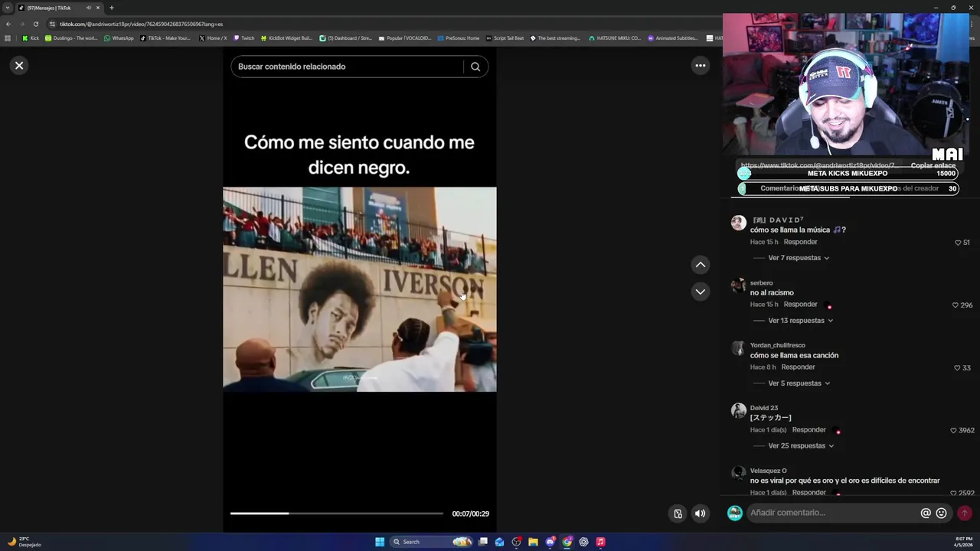Reply to Yordan_chulifresco's comment
The height and width of the screenshot is (551, 980).
pyautogui.click(x=798, y=367)
